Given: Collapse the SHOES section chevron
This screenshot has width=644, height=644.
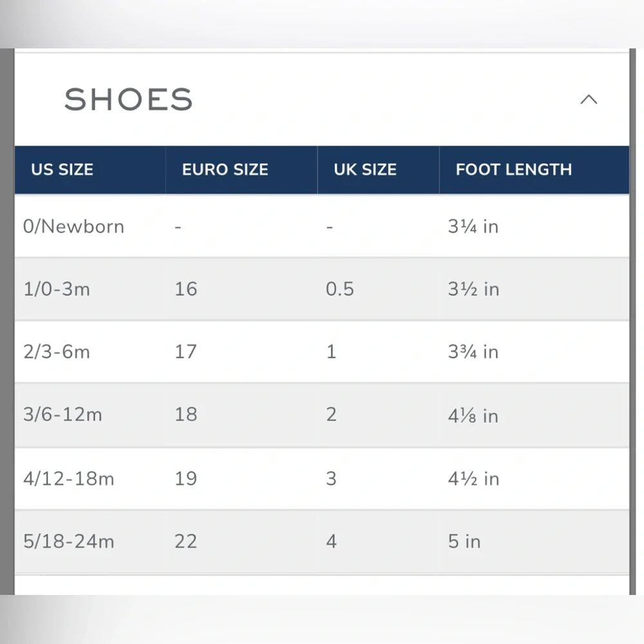Looking at the screenshot, I should [x=589, y=99].
